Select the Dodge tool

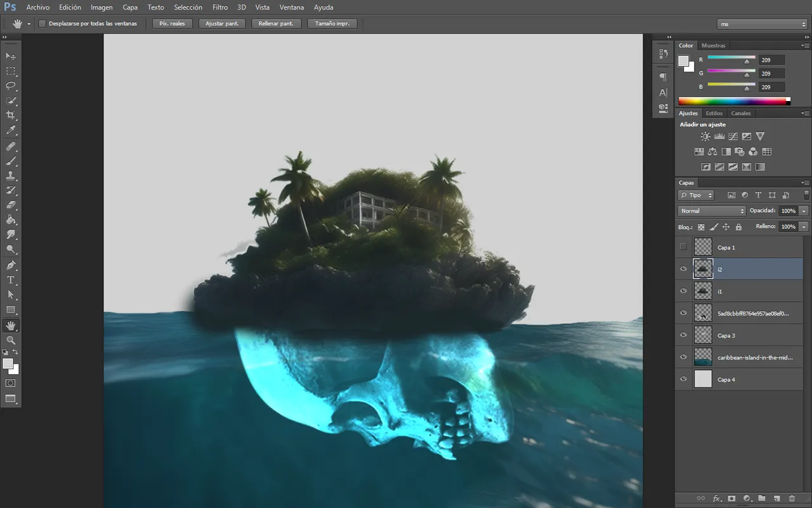11,250
